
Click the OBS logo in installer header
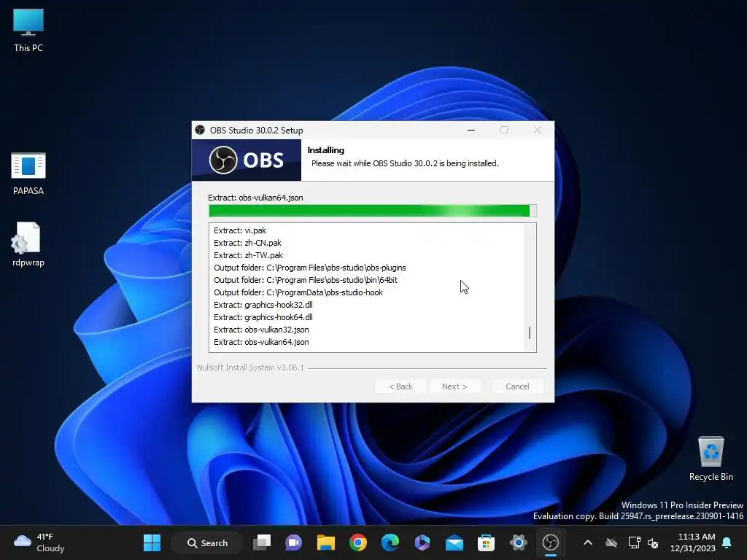coord(247,160)
